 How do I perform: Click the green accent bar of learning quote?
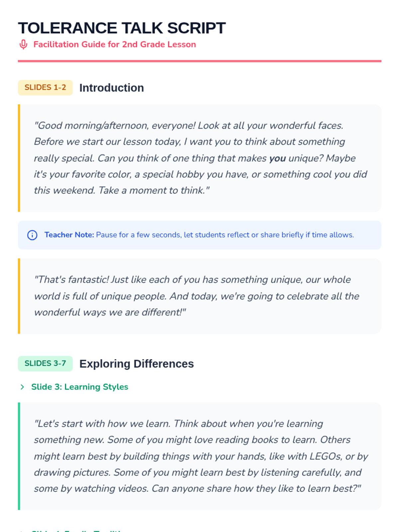coord(19,456)
